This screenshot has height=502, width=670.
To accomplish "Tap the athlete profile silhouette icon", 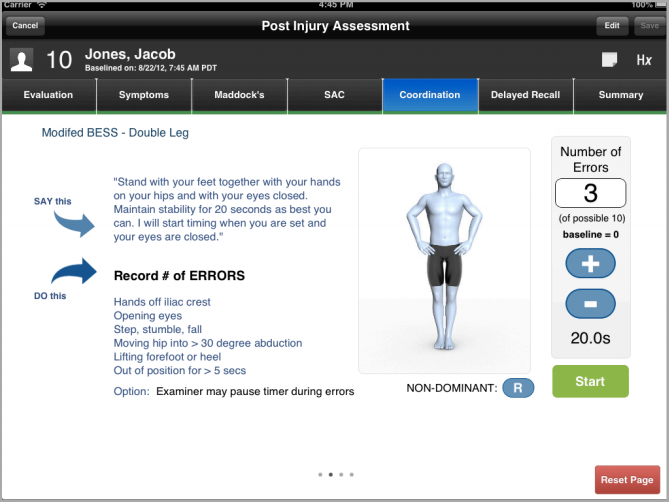I will pos(22,60).
